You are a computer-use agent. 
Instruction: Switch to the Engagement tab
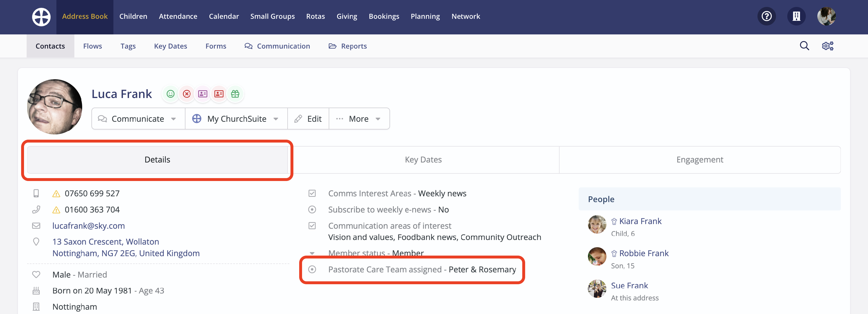(700, 160)
